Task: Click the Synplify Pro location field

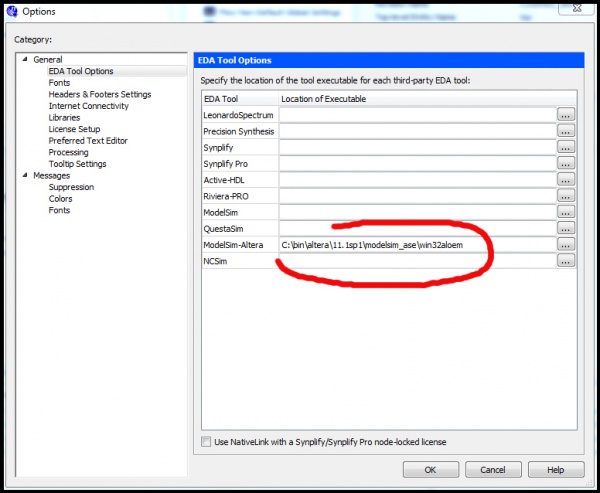Action: 417,164
